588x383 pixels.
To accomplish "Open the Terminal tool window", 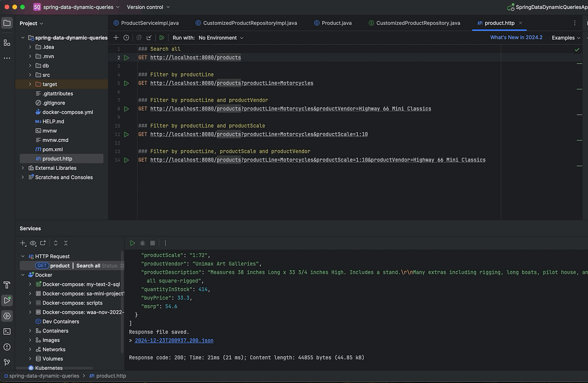I will (x=6, y=332).
